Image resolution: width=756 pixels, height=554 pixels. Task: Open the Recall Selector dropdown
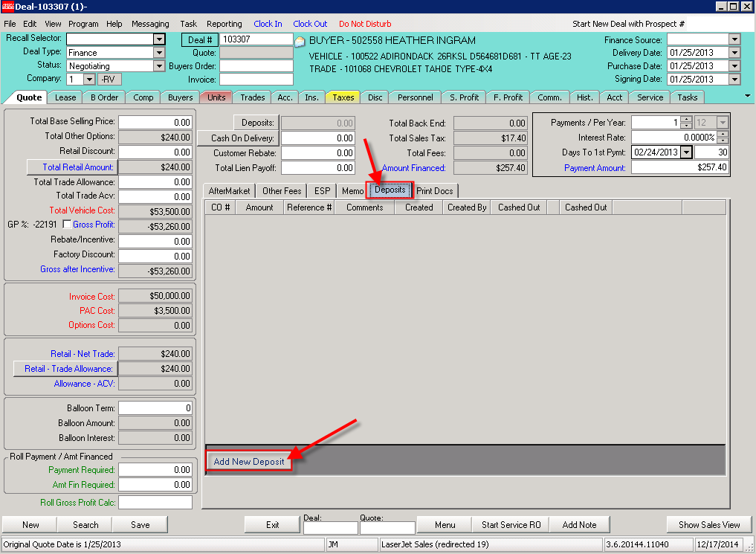(x=160, y=39)
